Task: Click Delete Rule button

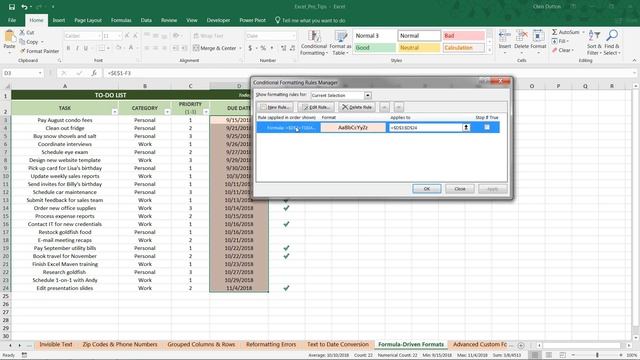Action: click(x=357, y=107)
